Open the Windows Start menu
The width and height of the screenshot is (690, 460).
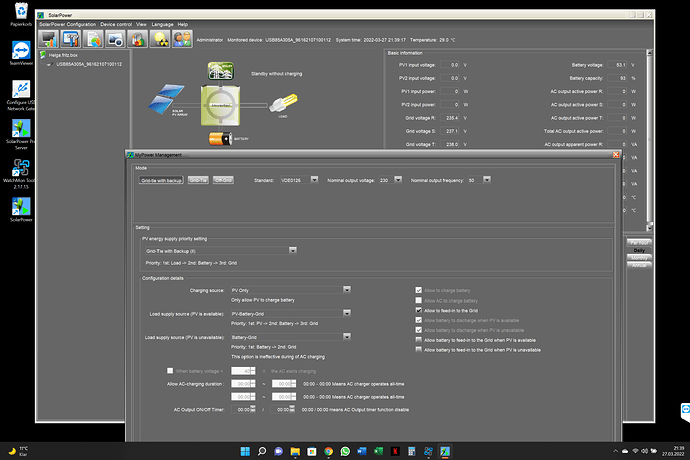tap(245, 451)
